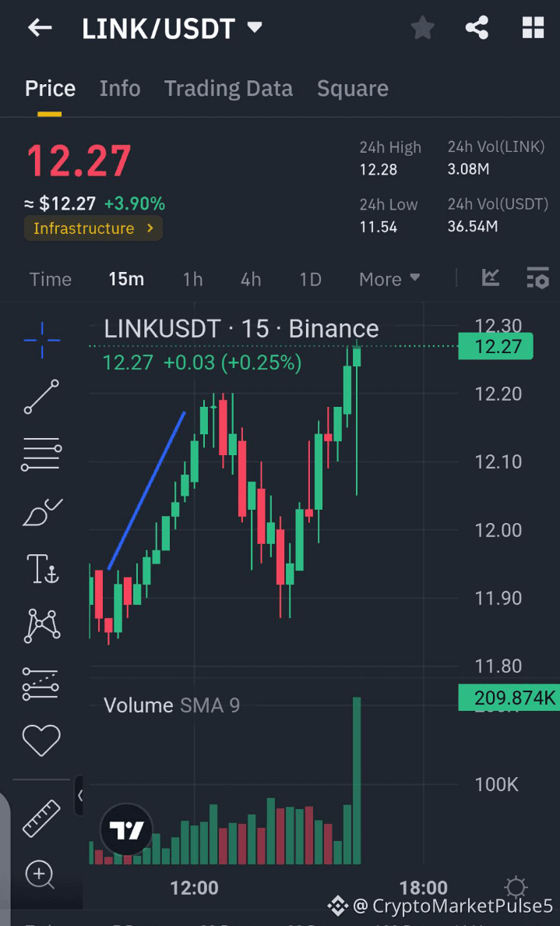Select the anchored text tool
Viewport: 560px width, 926px height.
point(42,569)
